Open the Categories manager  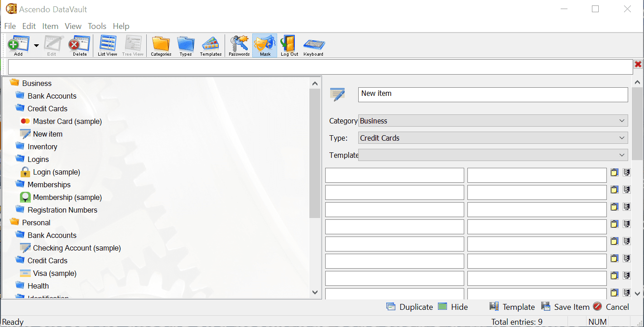click(x=161, y=46)
